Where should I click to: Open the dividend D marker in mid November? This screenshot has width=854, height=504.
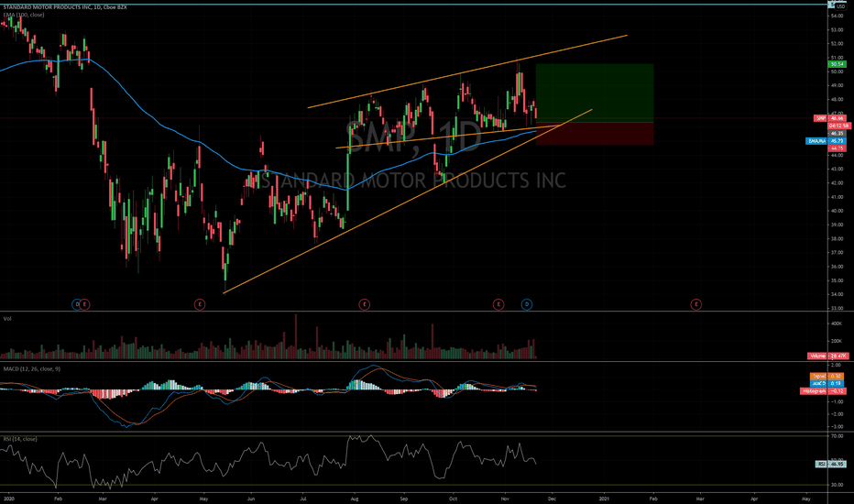coord(527,304)
